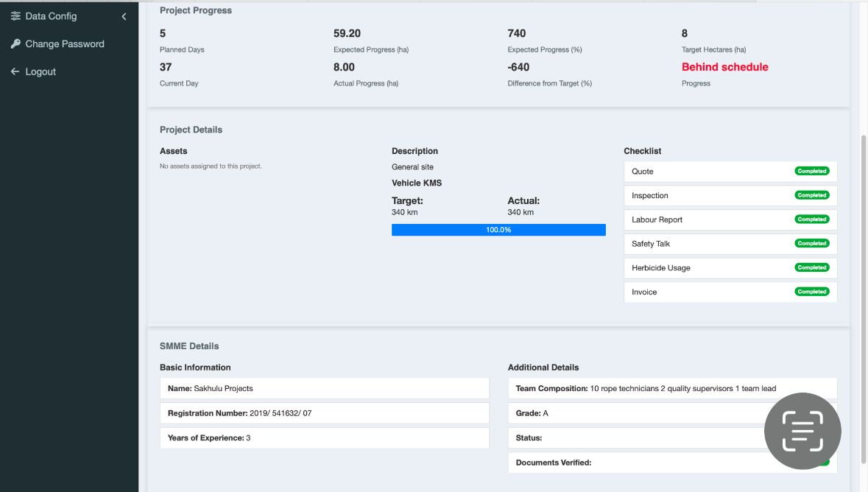The width and height of the screenshot is (868, 492).
Task: Open the Data Config menu item
Action: 51,16
